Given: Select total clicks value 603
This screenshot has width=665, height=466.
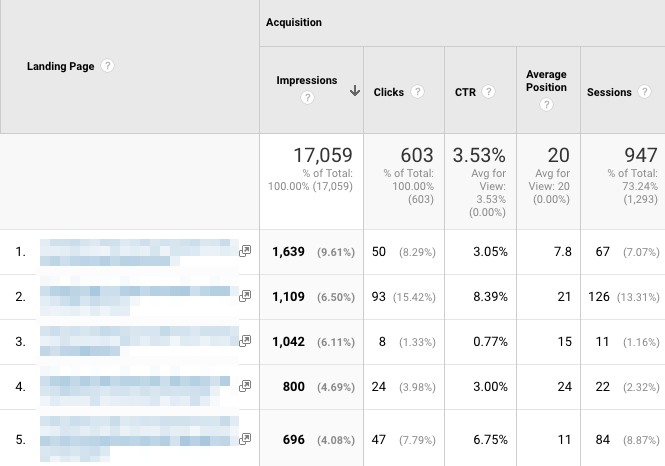Looking at the screenshot, I should pyautogui.click(x=417, y=155).
